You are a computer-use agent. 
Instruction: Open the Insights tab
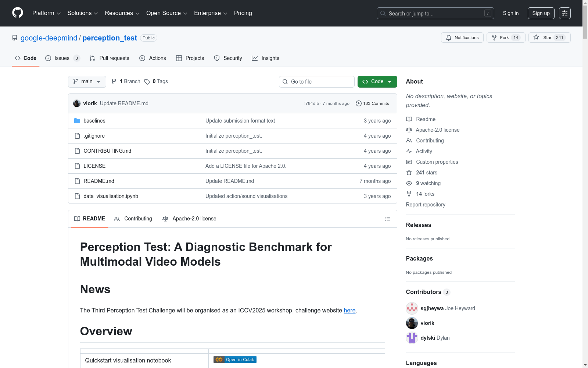tap(265, 58)
